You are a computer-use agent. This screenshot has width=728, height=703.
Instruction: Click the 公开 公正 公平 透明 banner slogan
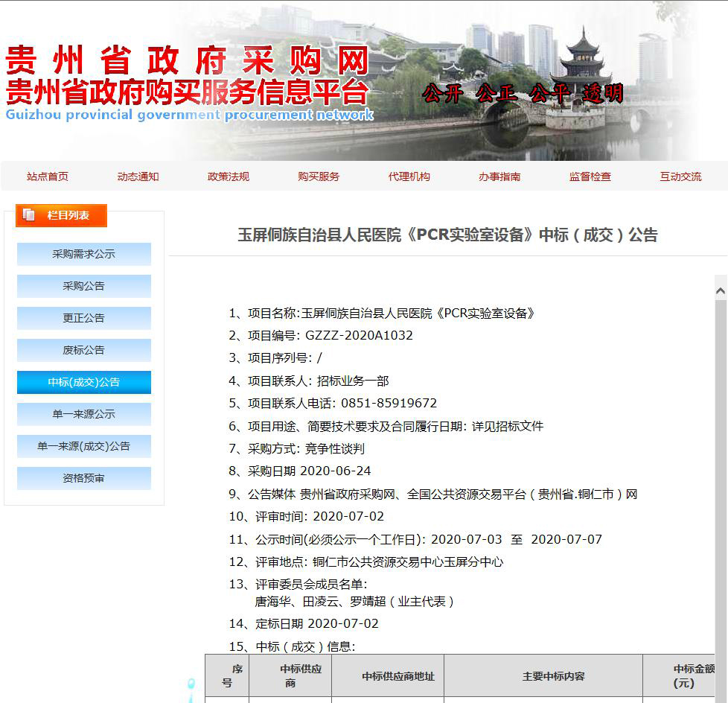523,93
